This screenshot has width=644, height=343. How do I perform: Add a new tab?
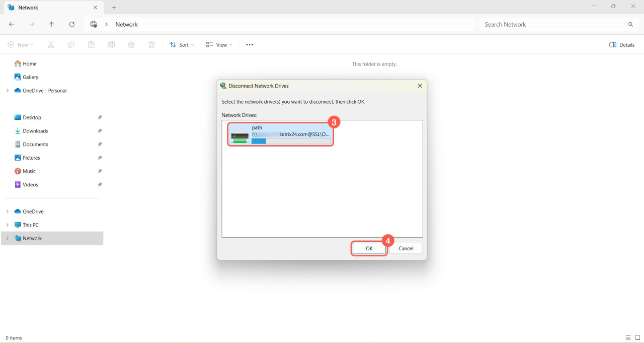pyautogui.click(x=114, y=8)
